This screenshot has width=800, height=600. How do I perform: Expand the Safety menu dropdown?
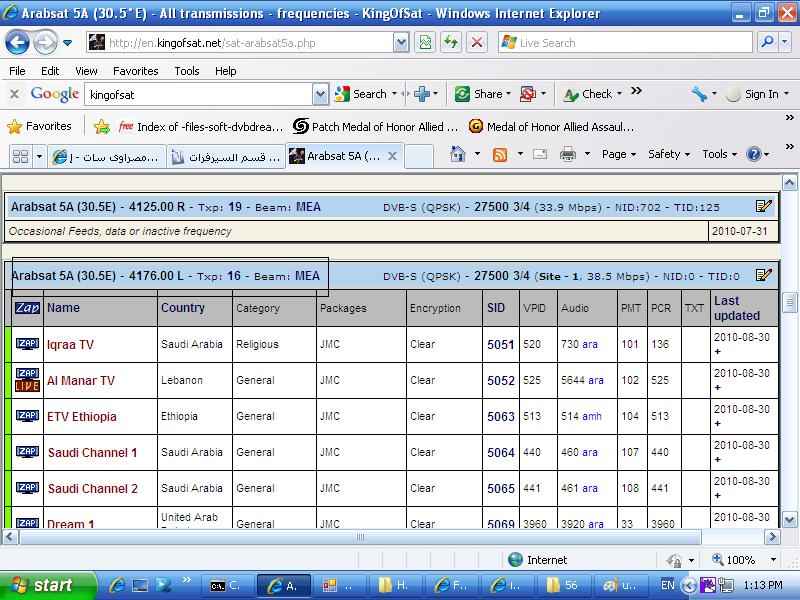pos(668,155)
